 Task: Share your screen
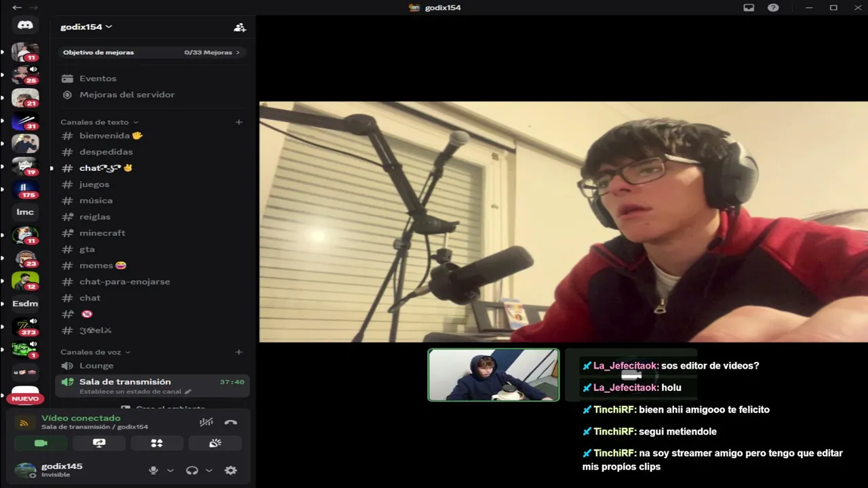(99, 443)
